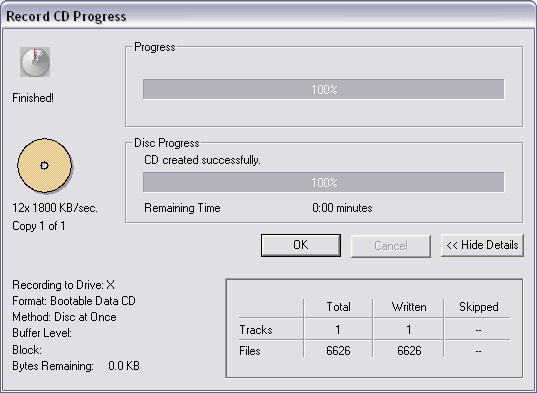The width and height of the screenshot is (537, 393).
Task: Click the "Disc Progress" group label
Action: pyautogui.click(x=167, y=143)
